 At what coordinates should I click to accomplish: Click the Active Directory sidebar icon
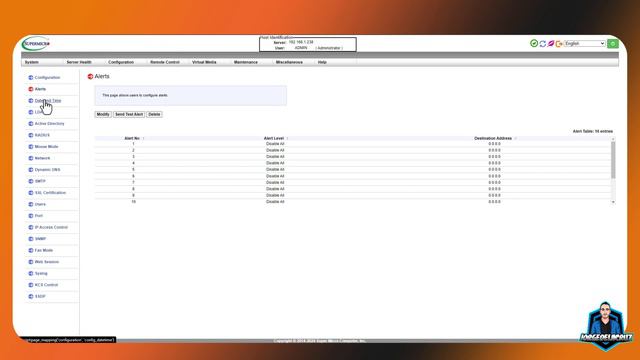click(x=31, y=124)
